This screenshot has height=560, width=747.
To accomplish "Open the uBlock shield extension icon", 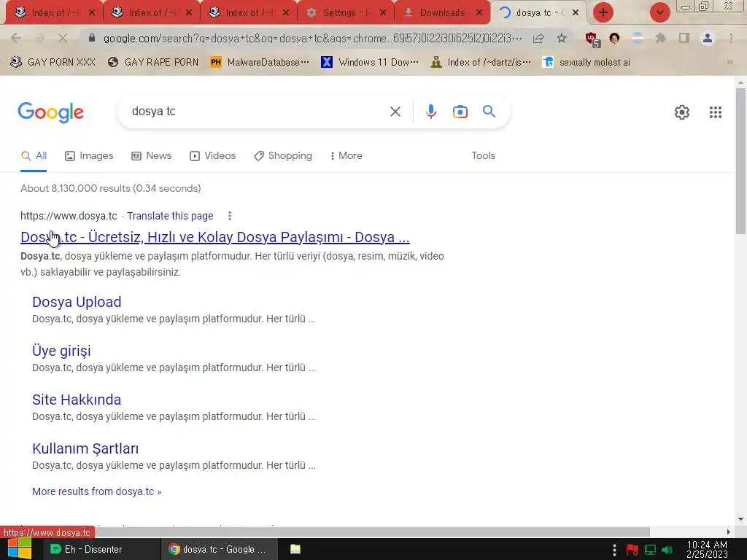I will click(x=592, y=39).
